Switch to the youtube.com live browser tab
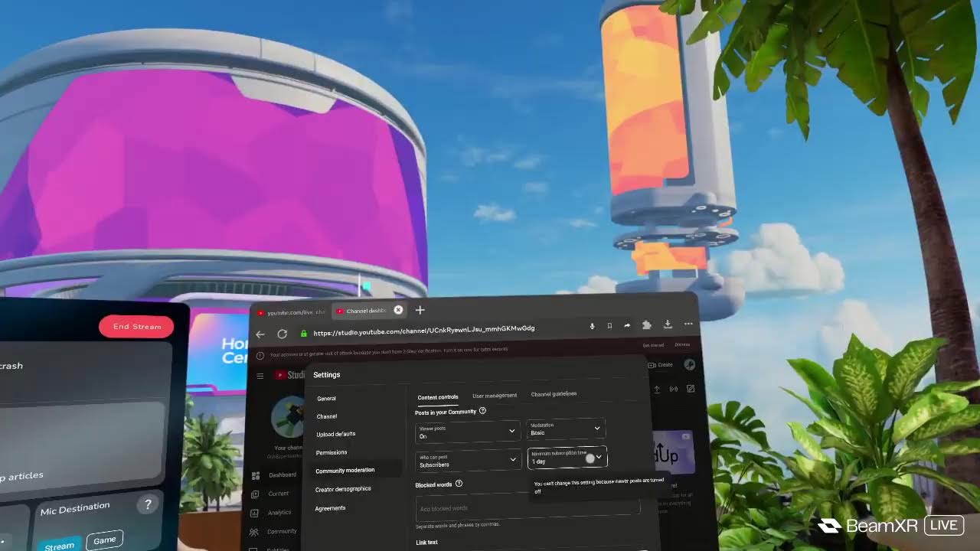This screenshot has width=980, height=551. [x=292, y=312]
